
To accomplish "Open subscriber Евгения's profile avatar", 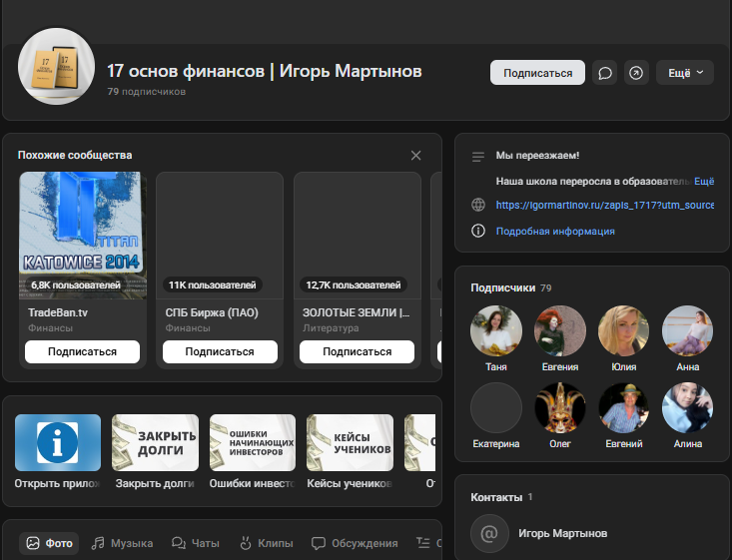I will coord(560,330).
